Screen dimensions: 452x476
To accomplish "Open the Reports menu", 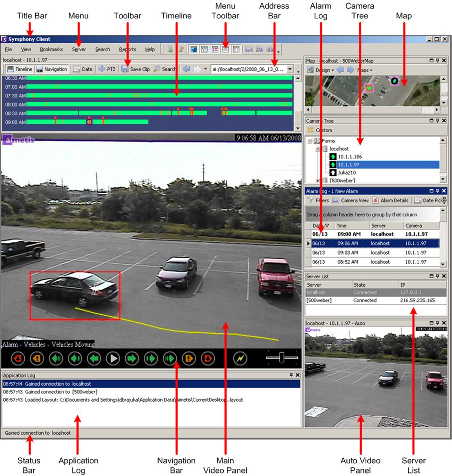I will tap(127, 49).
